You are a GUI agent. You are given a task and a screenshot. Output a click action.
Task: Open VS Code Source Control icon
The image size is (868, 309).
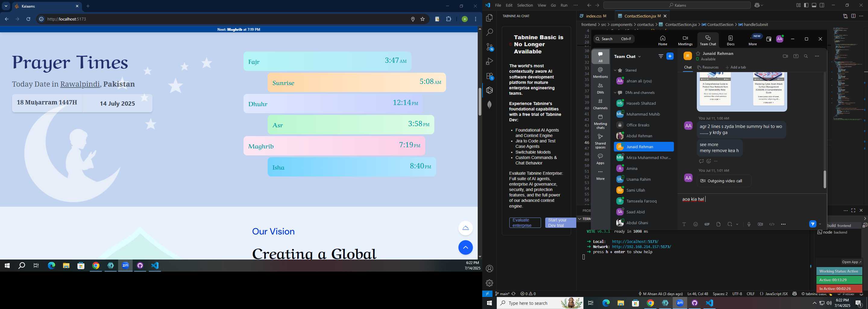point(489,47)
